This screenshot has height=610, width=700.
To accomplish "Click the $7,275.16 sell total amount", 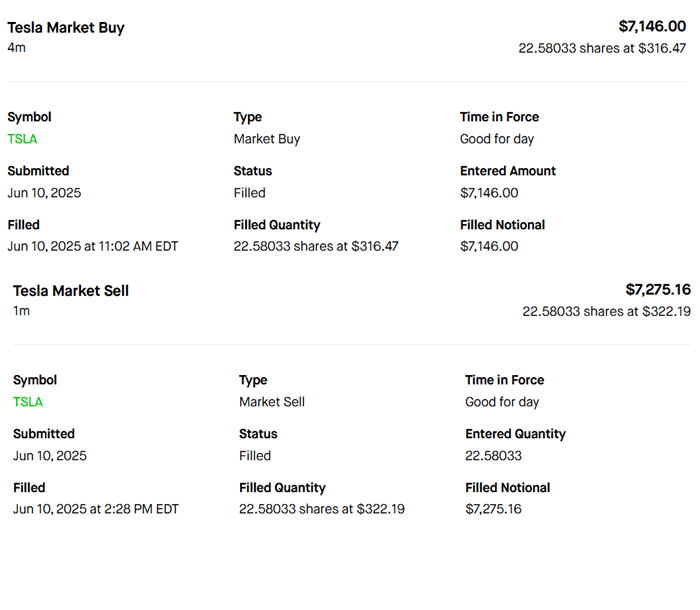I will (x=657, y=290).
